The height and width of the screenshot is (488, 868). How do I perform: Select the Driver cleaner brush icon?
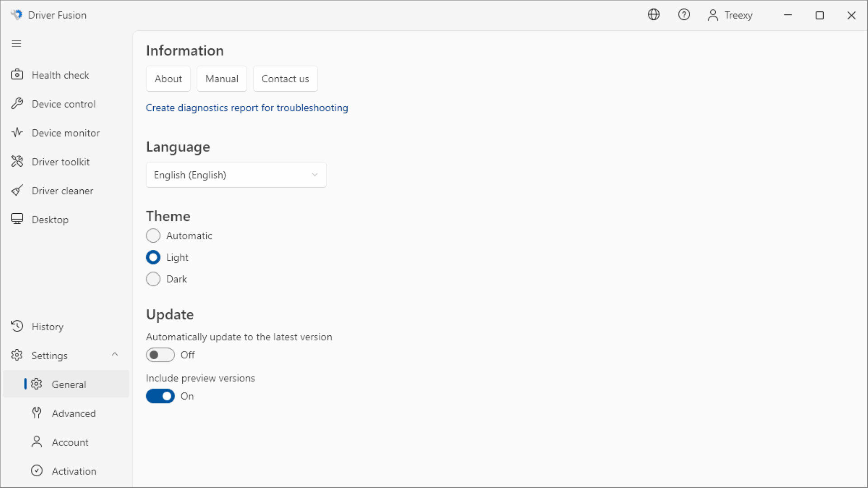(17, 190)
